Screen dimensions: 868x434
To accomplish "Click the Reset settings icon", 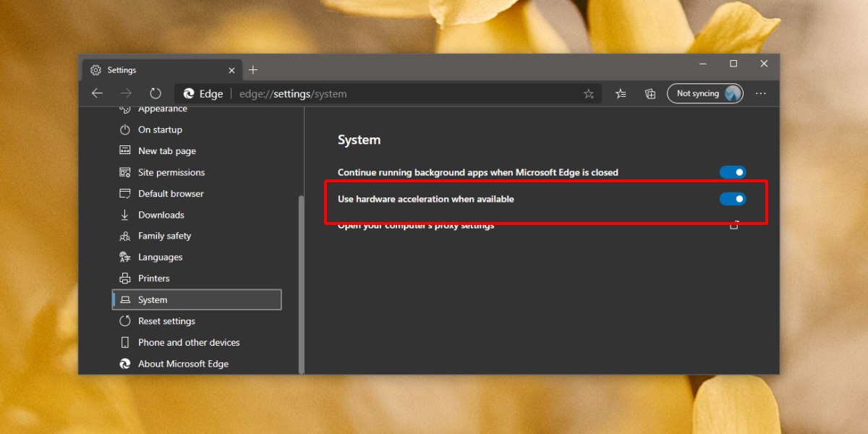I will pyautogui.click(x=124, y=321).
